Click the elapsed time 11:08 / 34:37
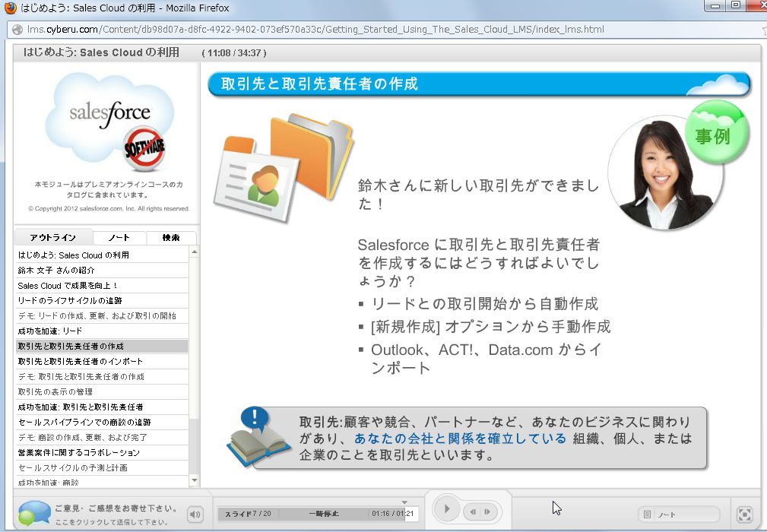This screenshot has height=532, width=767. point(234,52)
